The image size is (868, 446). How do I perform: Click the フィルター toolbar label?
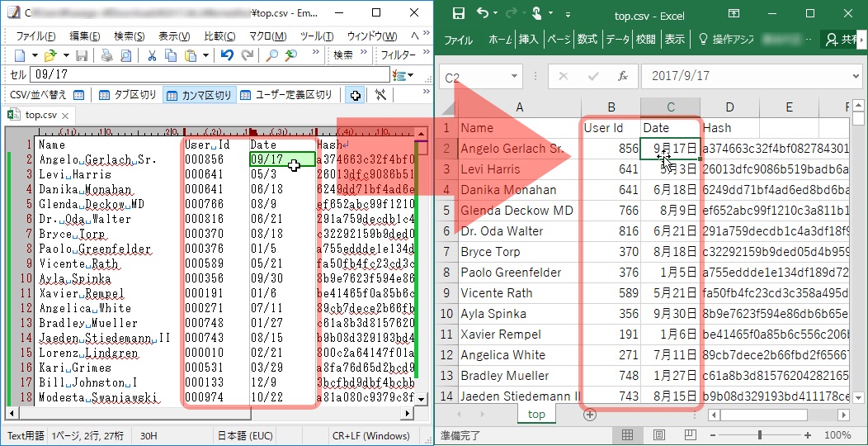(x=398, y=55)
